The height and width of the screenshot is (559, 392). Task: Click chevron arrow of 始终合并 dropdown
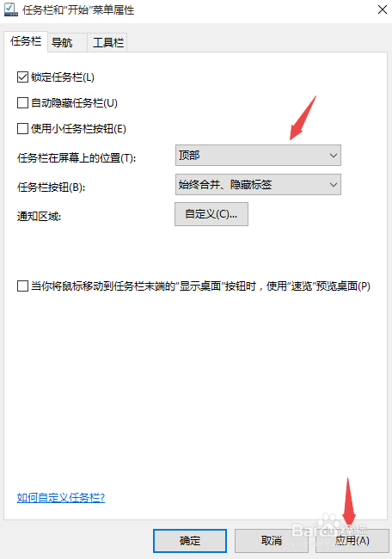tap(334, 185)
